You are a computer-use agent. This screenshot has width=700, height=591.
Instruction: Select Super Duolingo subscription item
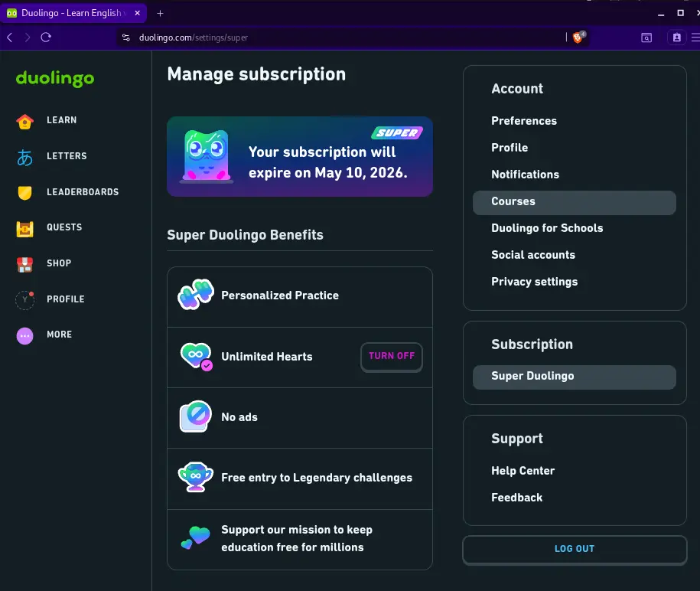pos(575,377)
